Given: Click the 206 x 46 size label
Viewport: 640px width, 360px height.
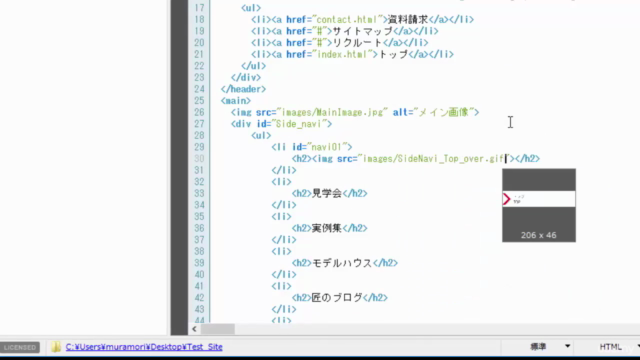Looking at the screenshot, I should (538, 235).
